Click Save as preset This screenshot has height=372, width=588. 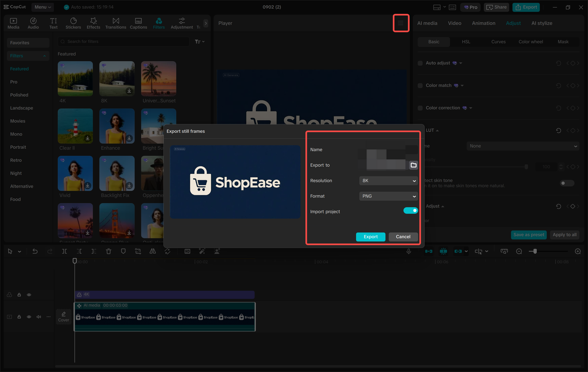point(528,235)
